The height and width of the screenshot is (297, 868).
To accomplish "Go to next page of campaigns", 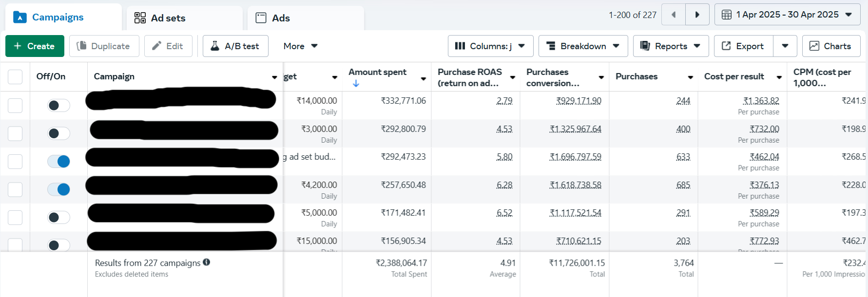I will [x=697, y=15].
